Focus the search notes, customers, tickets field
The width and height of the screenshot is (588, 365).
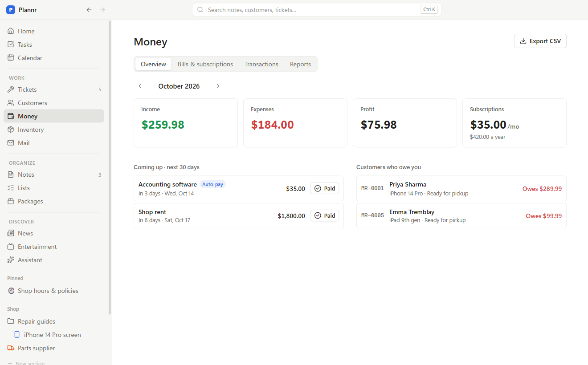tap(317, 10)
